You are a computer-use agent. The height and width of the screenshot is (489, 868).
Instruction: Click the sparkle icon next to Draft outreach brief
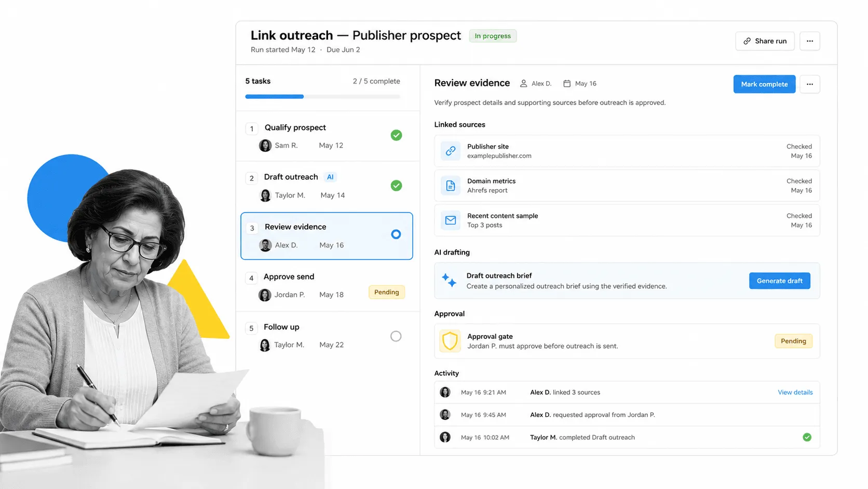(450, 281)
